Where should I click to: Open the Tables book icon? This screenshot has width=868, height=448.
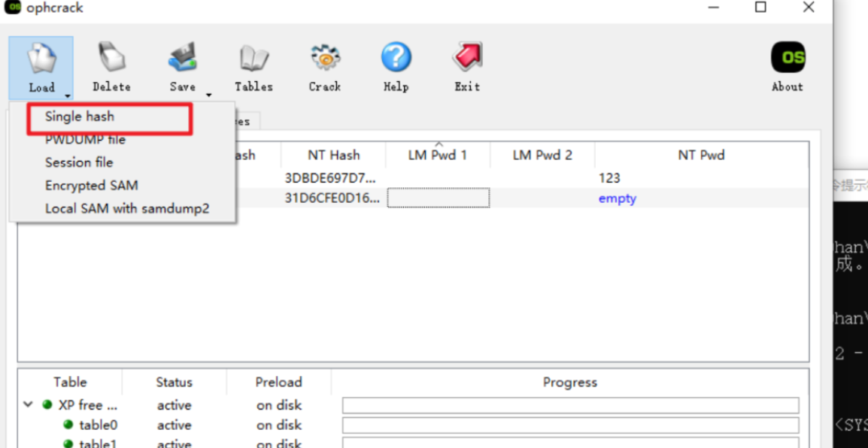253,58
